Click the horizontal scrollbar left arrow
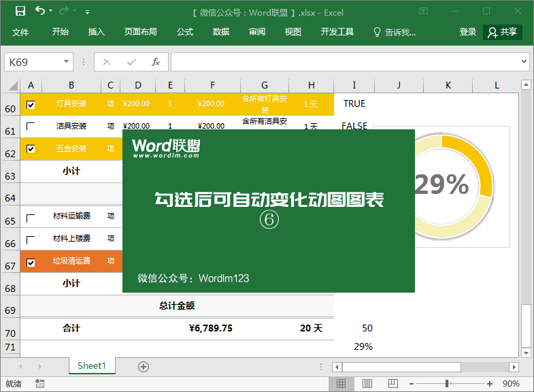 337,367
